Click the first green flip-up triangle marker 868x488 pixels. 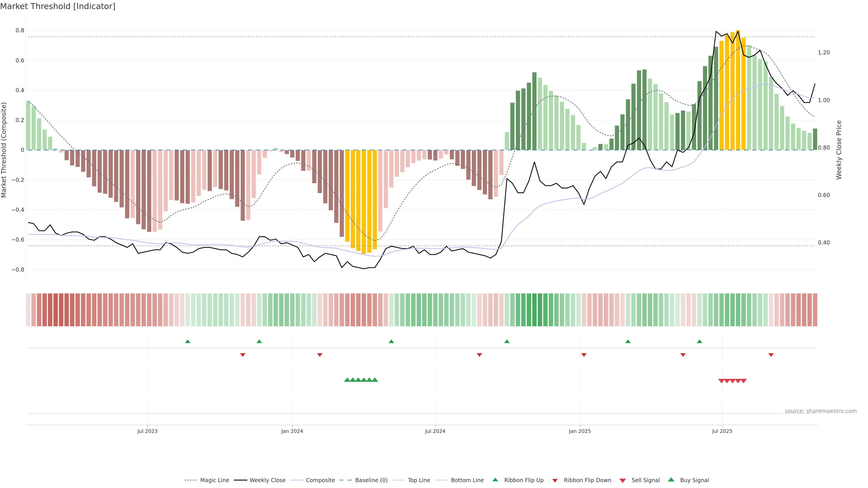coord(188,342)
